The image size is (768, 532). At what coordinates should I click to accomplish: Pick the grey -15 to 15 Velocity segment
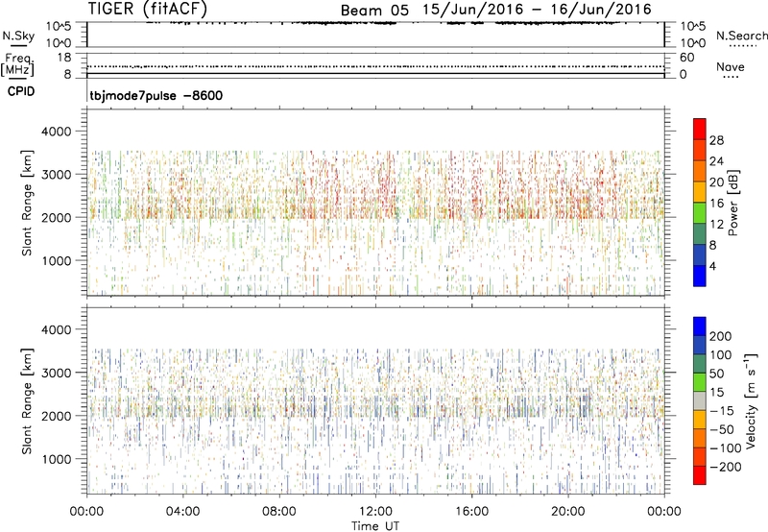pos(700,400)
